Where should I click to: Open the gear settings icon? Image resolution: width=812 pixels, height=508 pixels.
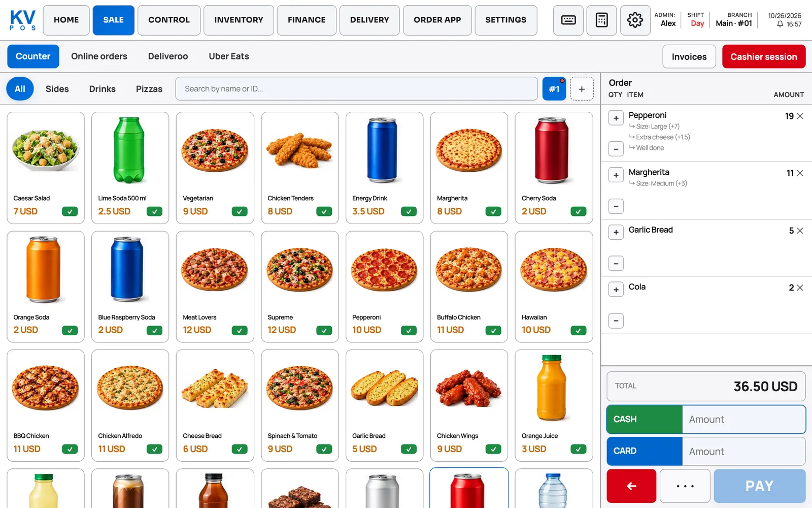point(635,20)
